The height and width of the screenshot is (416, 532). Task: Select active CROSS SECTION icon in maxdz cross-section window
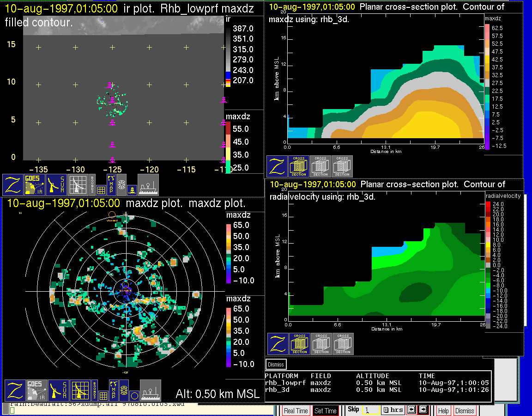pyautogui.click(x=299, y=166)
